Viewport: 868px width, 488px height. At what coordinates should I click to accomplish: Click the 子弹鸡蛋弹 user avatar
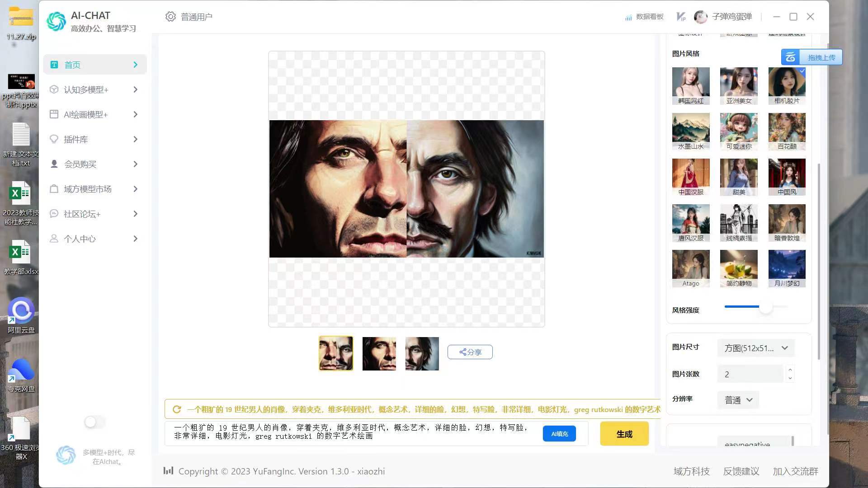click(x=700, y=17)
